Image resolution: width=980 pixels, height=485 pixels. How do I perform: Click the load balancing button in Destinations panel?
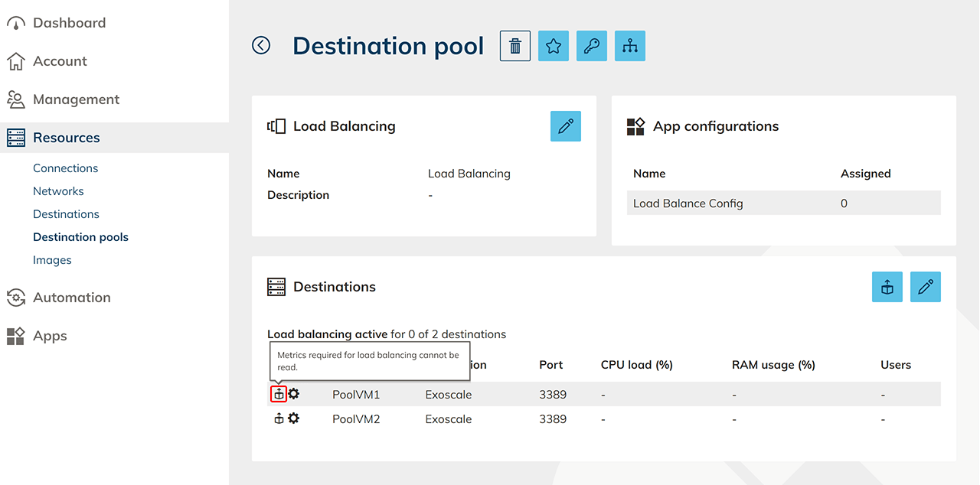pyautogui.click(x=887, y=287)
